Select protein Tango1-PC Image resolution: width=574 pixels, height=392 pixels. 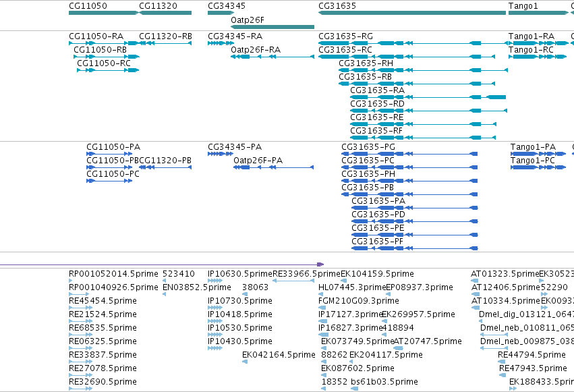(x=538, y=167)
